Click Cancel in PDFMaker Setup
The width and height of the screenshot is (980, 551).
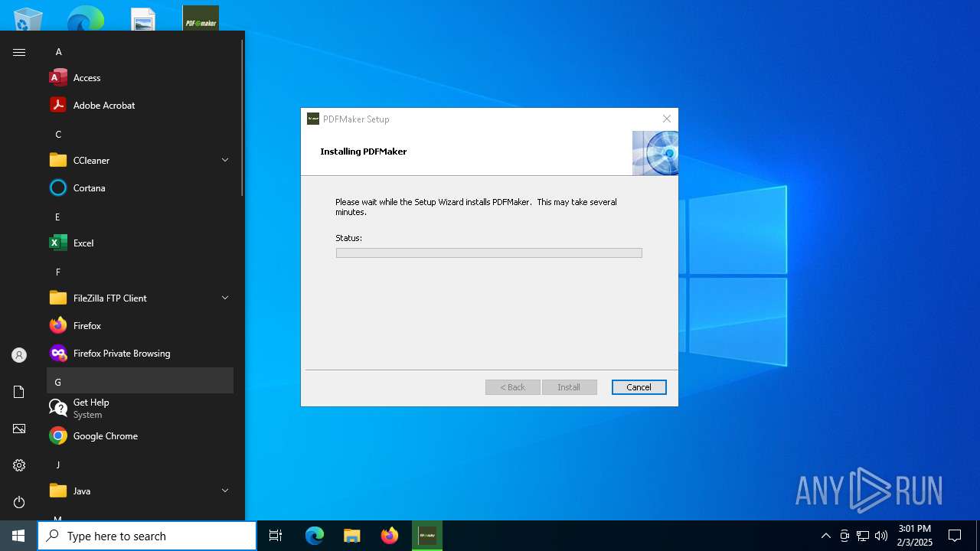click(x=639, y=387)
